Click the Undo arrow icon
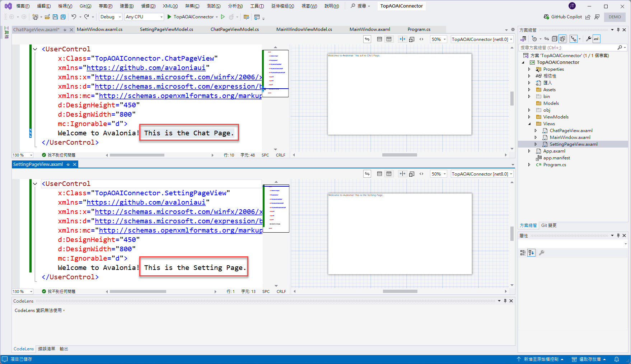 click(74, 17)
